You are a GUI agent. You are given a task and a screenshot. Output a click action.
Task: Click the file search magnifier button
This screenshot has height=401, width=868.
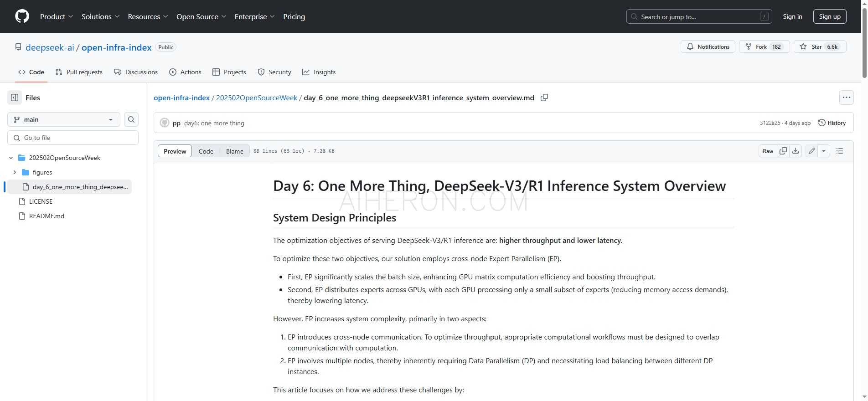131,119
